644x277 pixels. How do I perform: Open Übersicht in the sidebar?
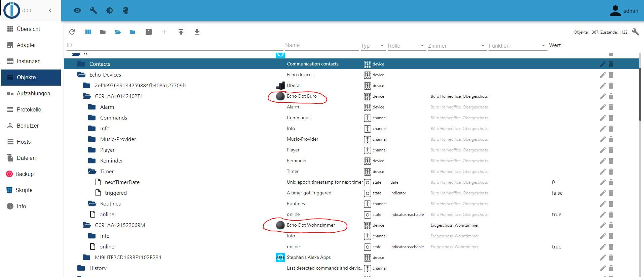(31, 29)
